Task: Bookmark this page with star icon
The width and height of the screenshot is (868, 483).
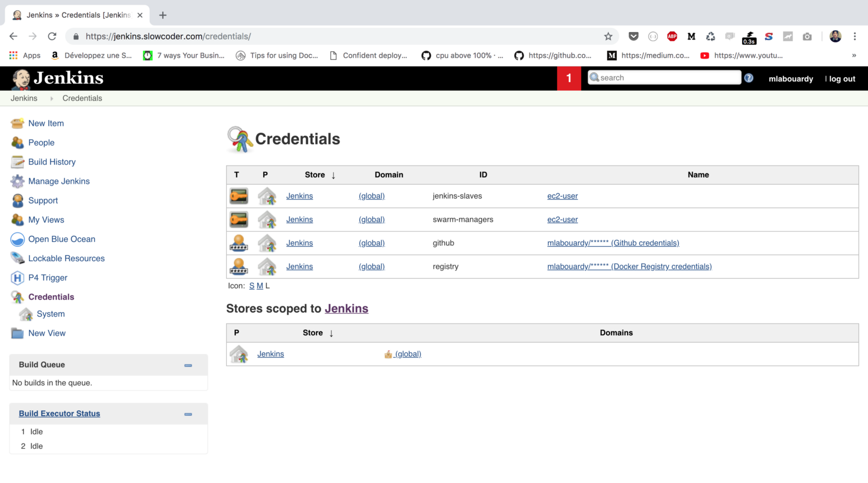Action: 608,36
